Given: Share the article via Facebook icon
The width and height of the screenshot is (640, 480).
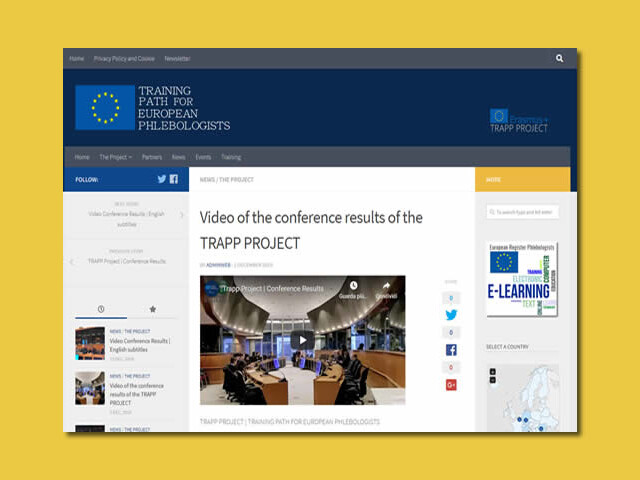Looking at the screenshot, I should click(x=451, y=350).
